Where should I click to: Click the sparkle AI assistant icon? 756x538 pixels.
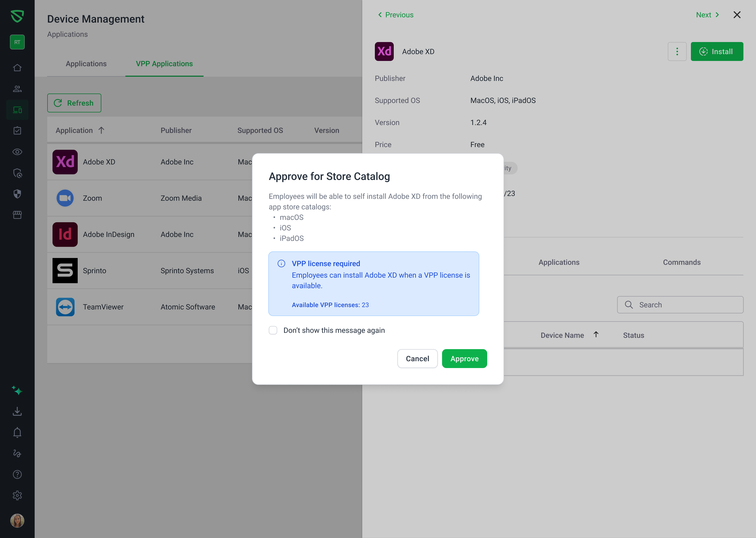click(17, 390)
